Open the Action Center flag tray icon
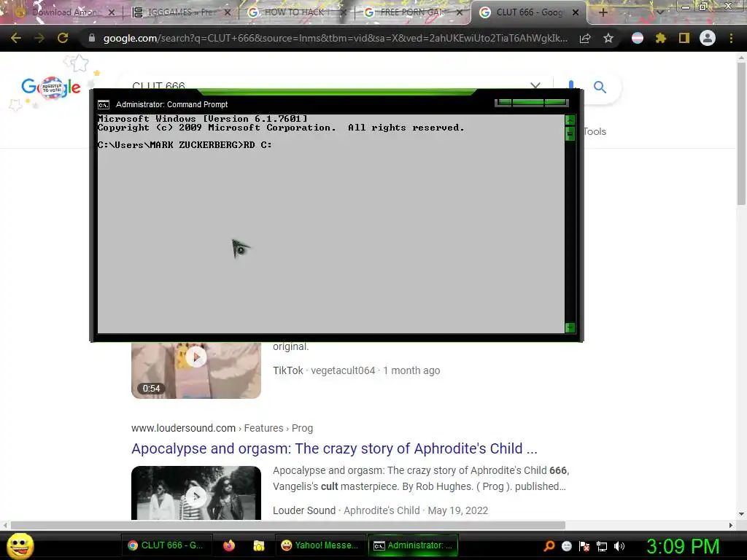This screenshot has width=747, height=560. pyautogui.click(x=584, y=545)
